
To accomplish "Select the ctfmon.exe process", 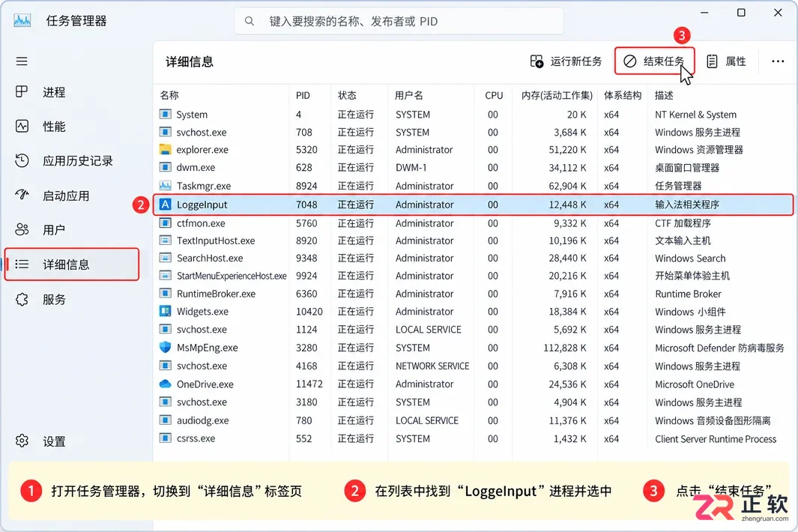I will pos(474,223).
